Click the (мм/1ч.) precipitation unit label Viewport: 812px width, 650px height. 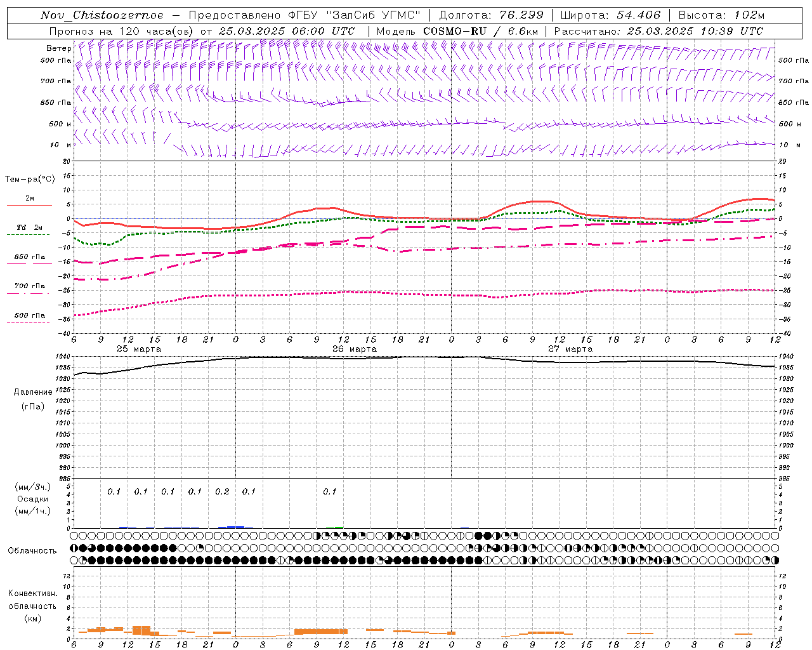coord(33,511)
